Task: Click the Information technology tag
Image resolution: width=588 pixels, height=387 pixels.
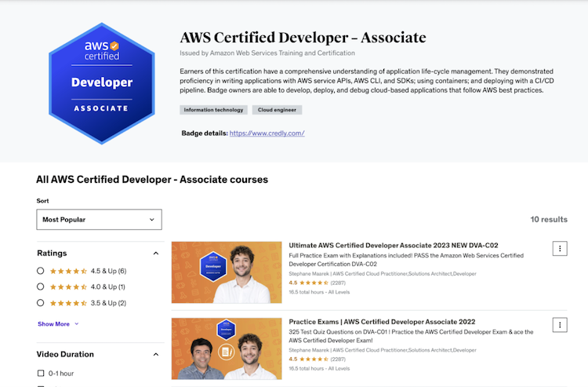Action: click(x=212, y=110)
